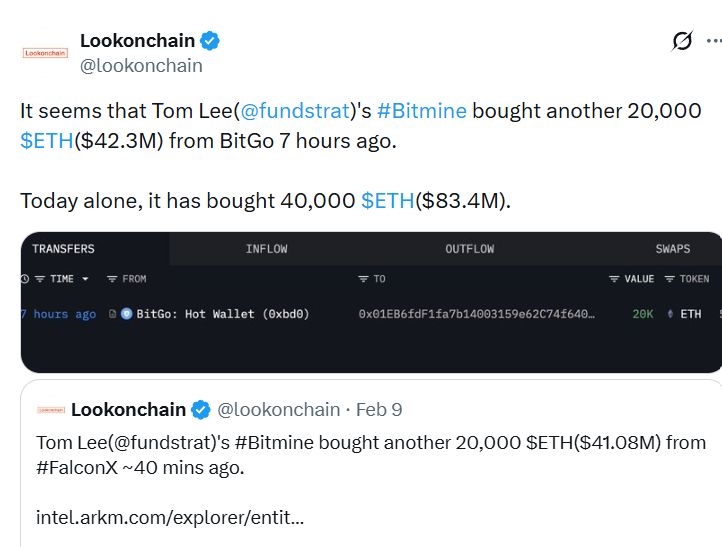This screenshot has width=722, height=547.
Task: Open the tweet's three-dot more menu
Action: click(x=714, y=41)
